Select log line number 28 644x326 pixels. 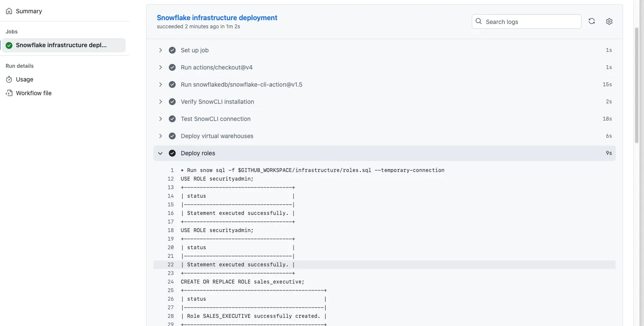tap(171, 316)
